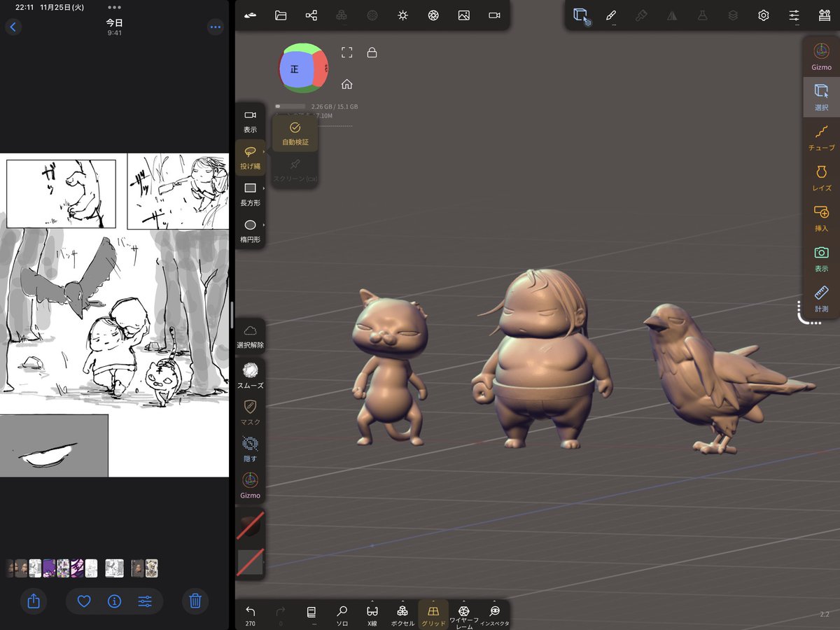Toggle the camera lock padlock icon

372,52
